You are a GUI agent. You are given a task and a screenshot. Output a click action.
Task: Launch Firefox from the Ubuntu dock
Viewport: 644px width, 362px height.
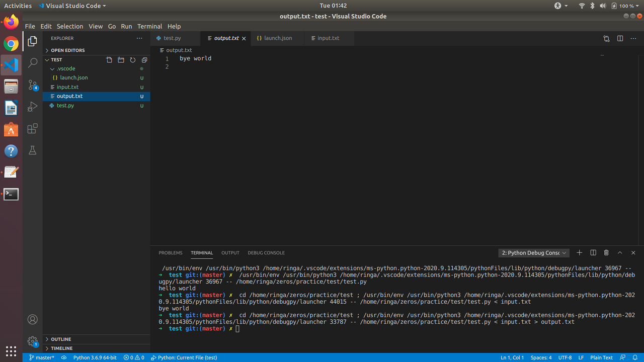11,22
